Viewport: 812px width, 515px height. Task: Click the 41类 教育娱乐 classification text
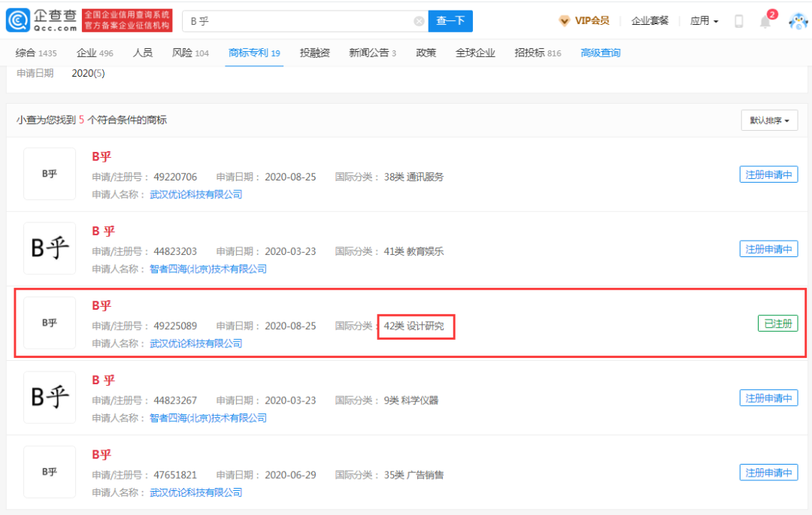coord(414,252)
